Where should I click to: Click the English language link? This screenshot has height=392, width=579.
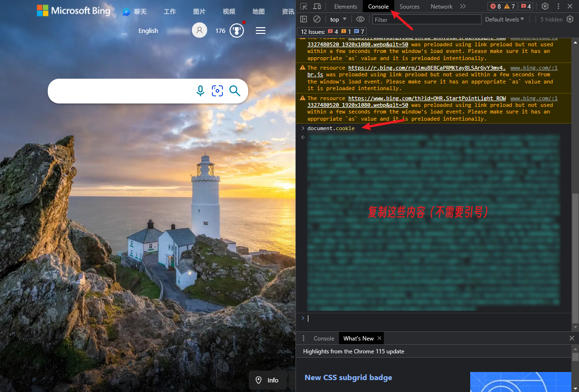point(148,31)
